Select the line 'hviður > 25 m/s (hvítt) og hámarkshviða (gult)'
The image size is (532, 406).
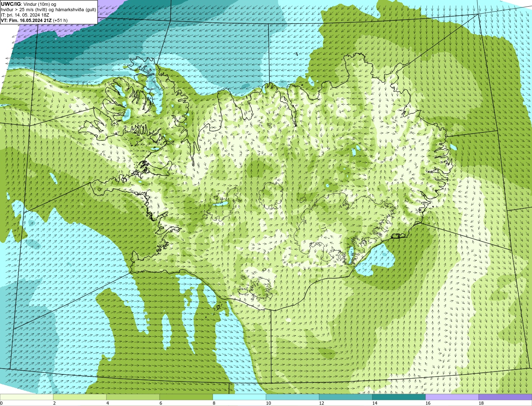(49, 10)
